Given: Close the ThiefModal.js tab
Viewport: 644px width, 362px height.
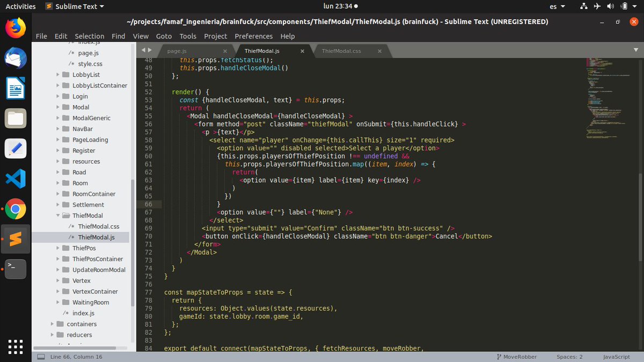Looking at the screenshot, I should [x=302, y=51].
